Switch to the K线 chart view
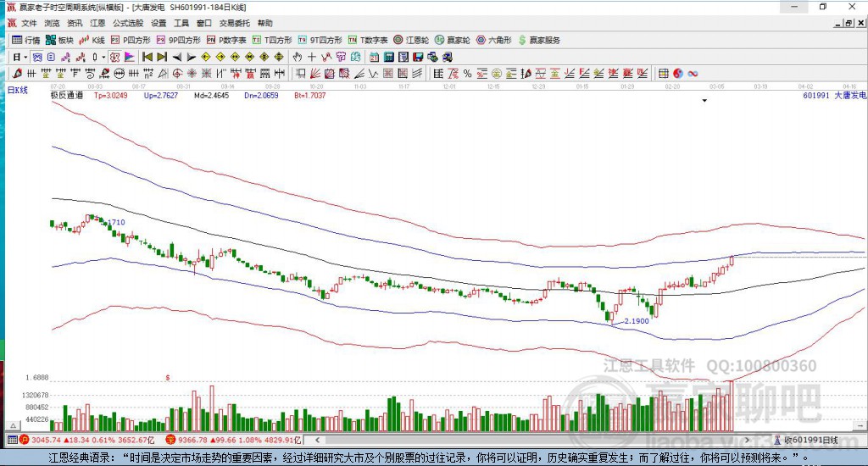The width and height of the screenshot is (868, 466). (x=92, y=40)
